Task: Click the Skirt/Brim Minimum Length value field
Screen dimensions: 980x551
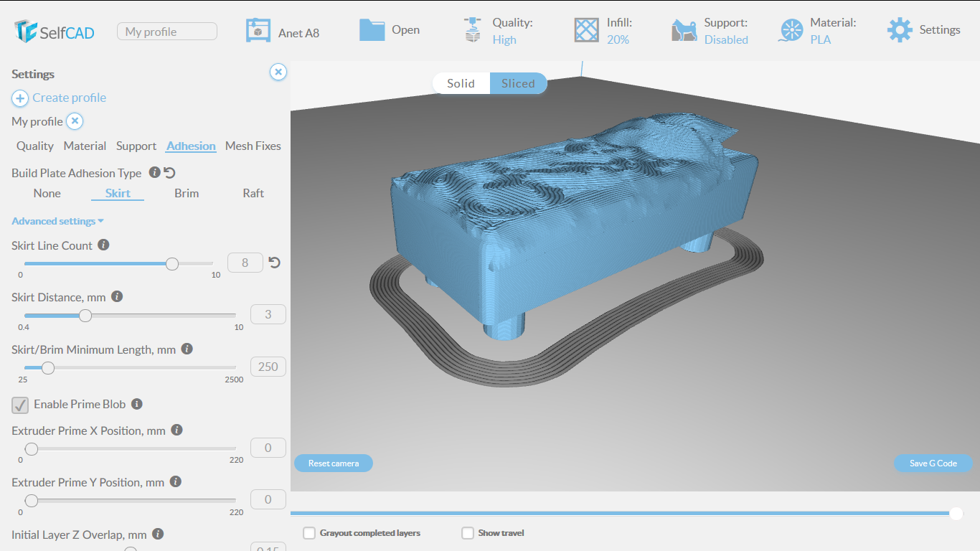Action: (268, 367)
